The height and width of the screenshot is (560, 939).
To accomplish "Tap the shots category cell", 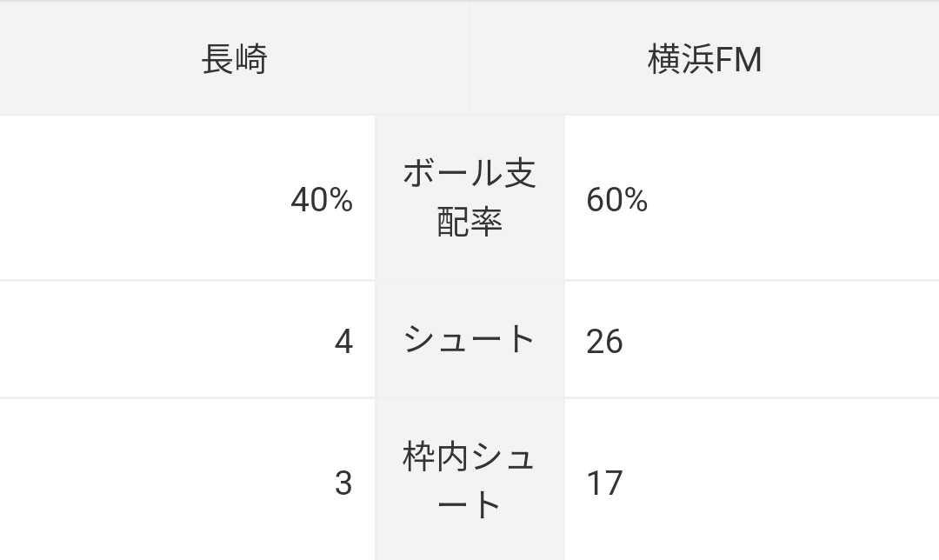I will 469,339.
